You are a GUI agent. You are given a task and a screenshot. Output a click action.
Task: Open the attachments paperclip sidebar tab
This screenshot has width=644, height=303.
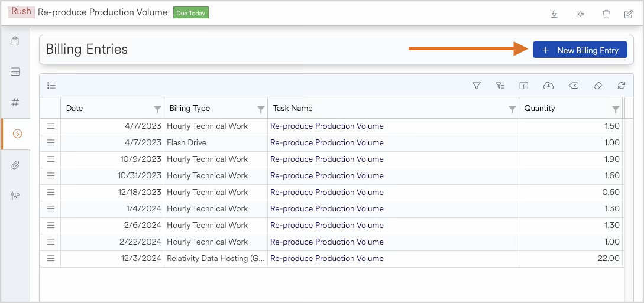(15, 165)
